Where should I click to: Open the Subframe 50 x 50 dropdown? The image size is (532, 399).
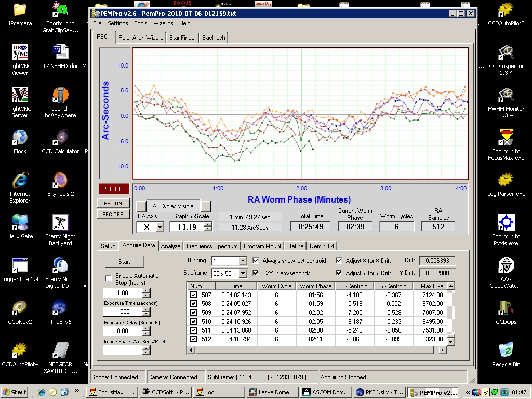243,273
